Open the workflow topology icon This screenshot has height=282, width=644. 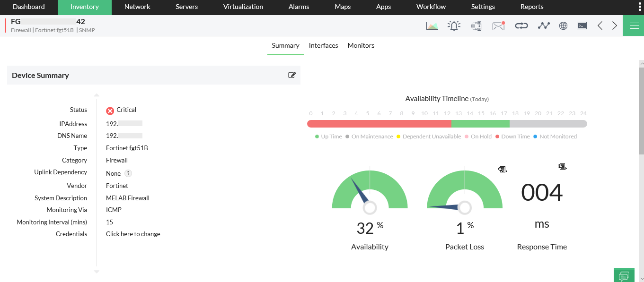[476, 26]
